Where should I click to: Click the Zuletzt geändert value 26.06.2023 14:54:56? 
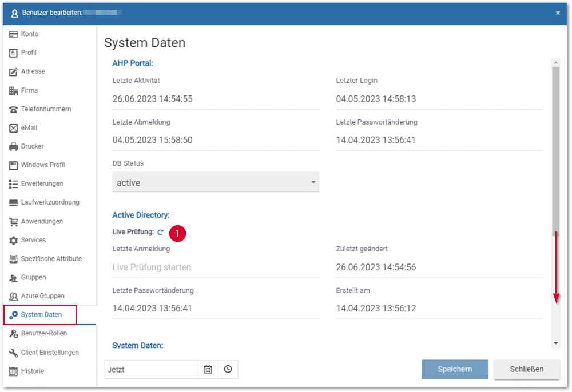click(x=376, y=267)
